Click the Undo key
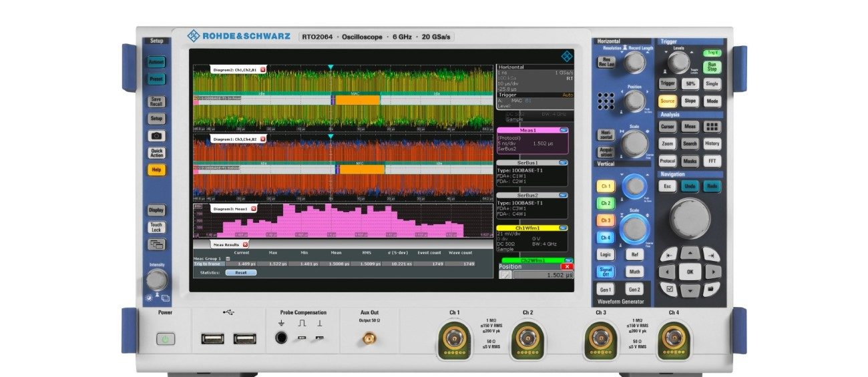The width and height of the screenshot is (868, 377). [x=690, y=186]
